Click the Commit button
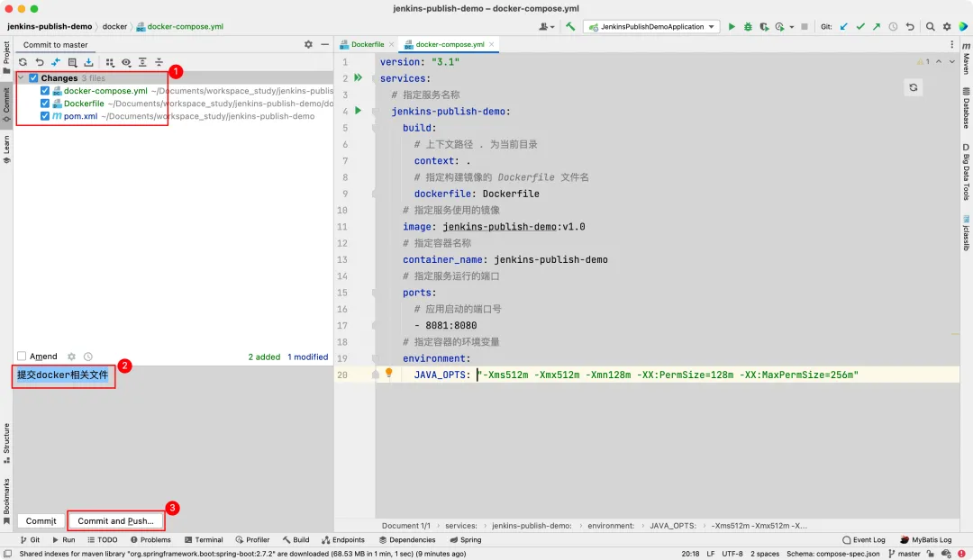This screenshot has height=560, width=973. click(41, 521)
